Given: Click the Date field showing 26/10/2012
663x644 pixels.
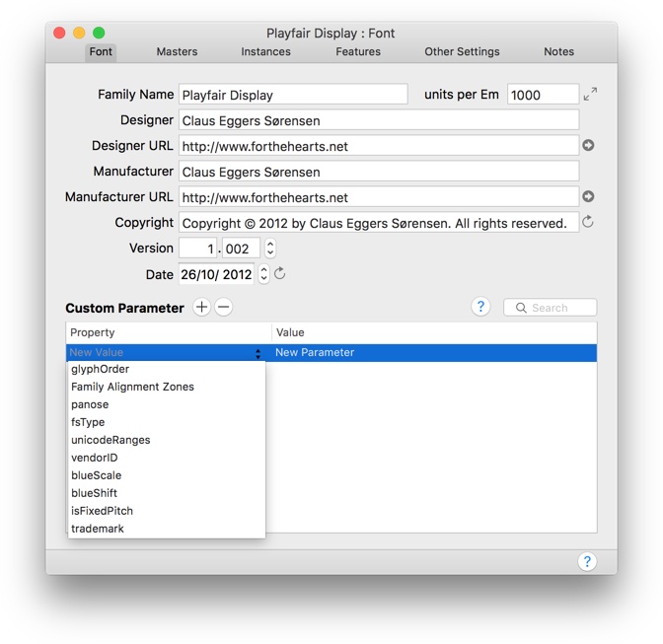Looking at the screenshot, I should point(216,274).
